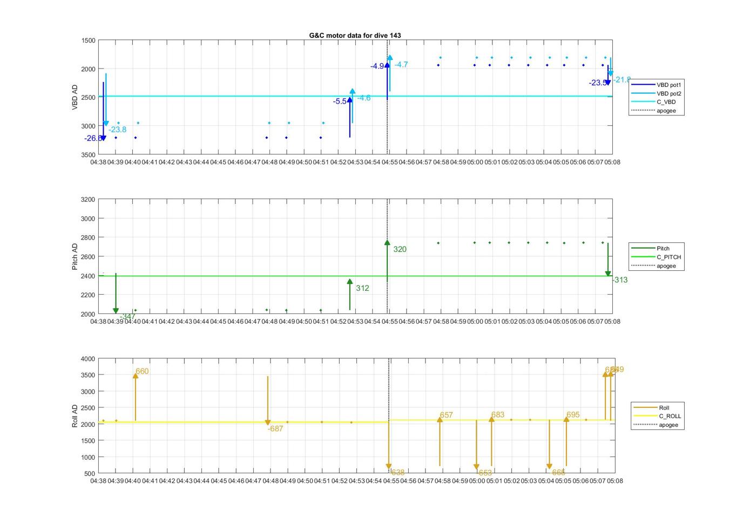756x532 pixels.
Task: Click the '-23.8' data label in VBD plot
Action: [117, 129]
